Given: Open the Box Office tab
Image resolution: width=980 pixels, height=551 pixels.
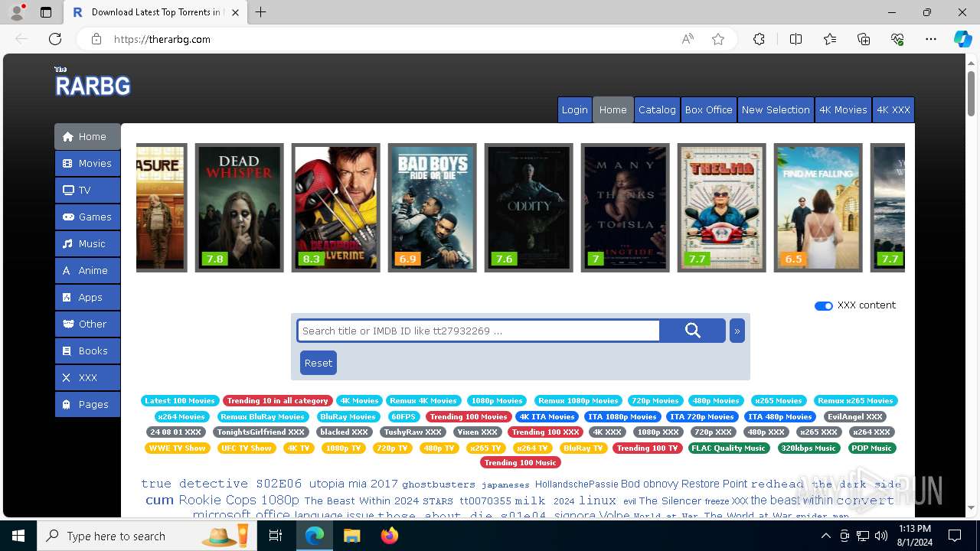Looking at the screenshot, I should (708, 109).
